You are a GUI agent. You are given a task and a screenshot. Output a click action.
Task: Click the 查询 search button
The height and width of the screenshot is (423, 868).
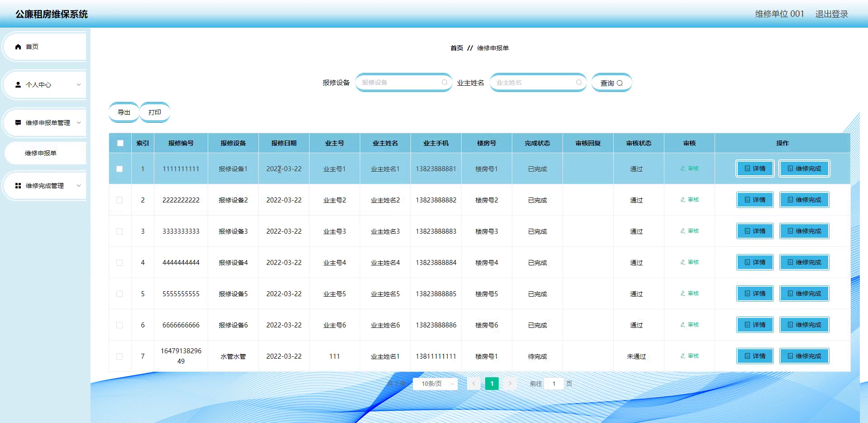click(x=612, y=83)
